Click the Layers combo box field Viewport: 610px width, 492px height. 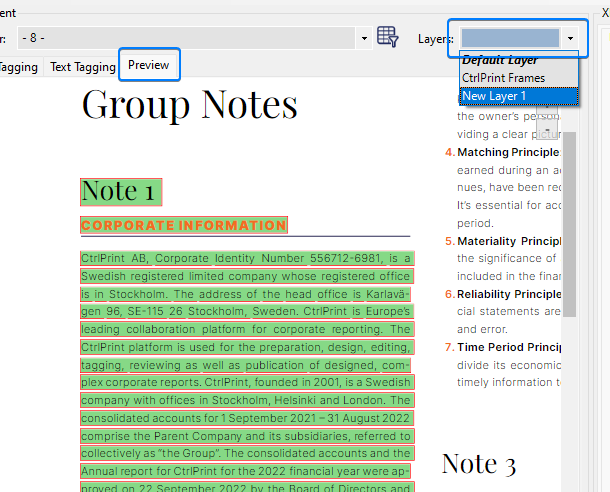509,38
